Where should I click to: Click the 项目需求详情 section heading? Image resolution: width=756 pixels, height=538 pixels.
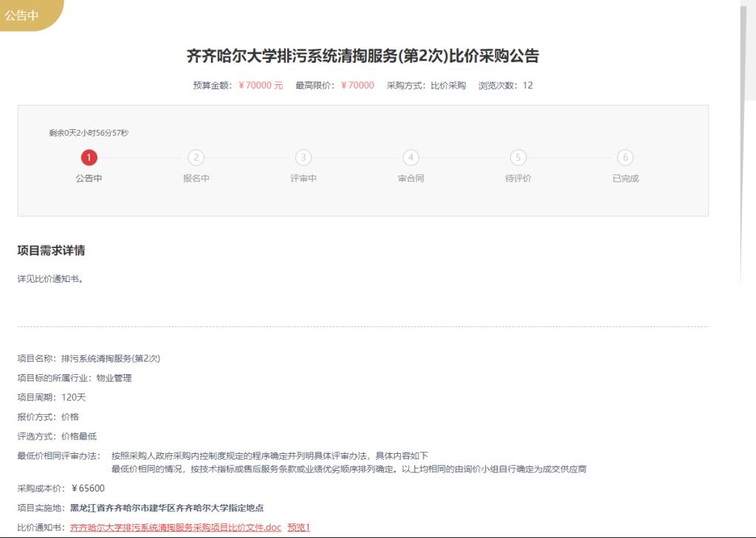coord(51,251)
